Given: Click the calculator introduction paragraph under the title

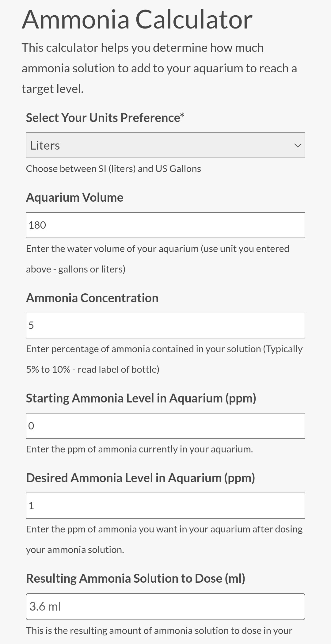Looking at the screenshot, I should (x=159, y=68).
